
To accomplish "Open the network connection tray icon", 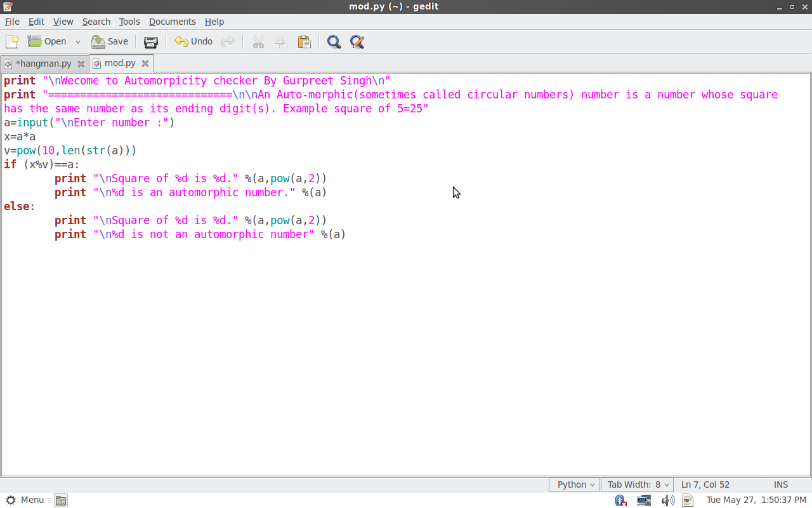I will tap(644, 500).
